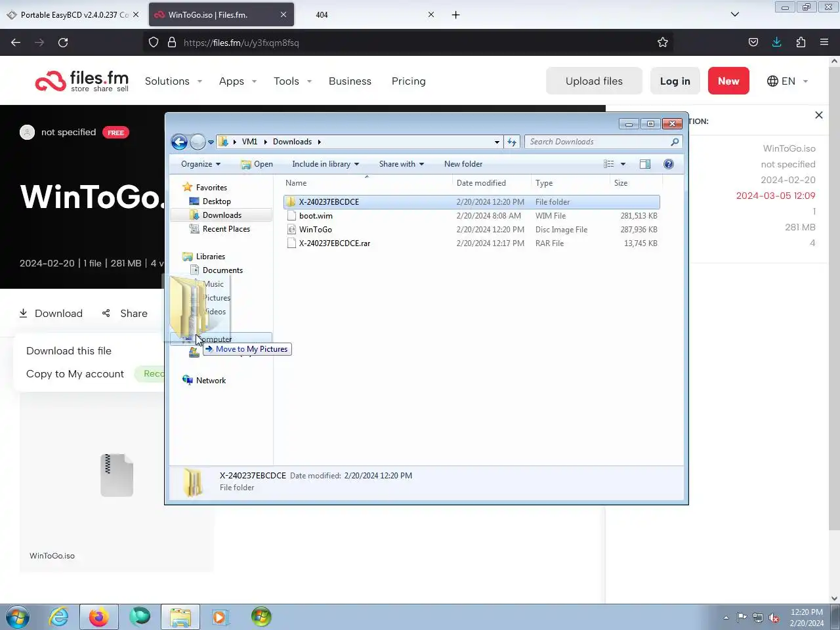Open Recent Places in sidebar

(x=226, y=229)
